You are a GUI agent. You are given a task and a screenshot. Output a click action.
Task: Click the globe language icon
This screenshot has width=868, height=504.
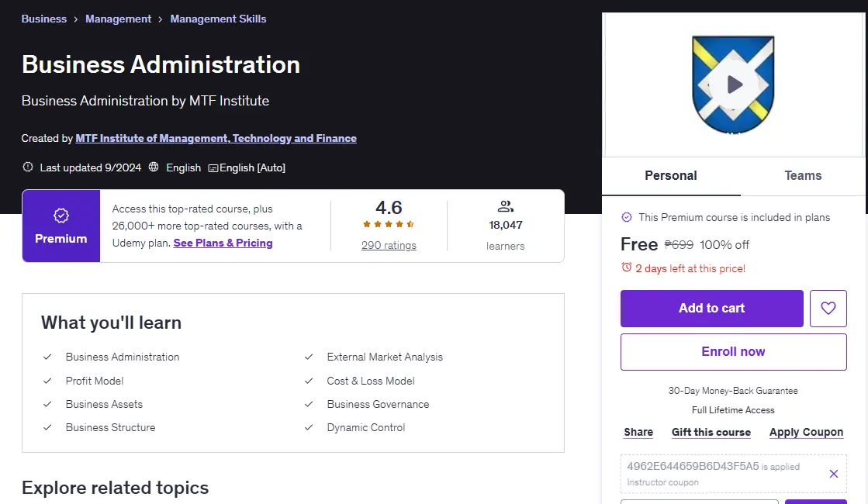[154, 167]
